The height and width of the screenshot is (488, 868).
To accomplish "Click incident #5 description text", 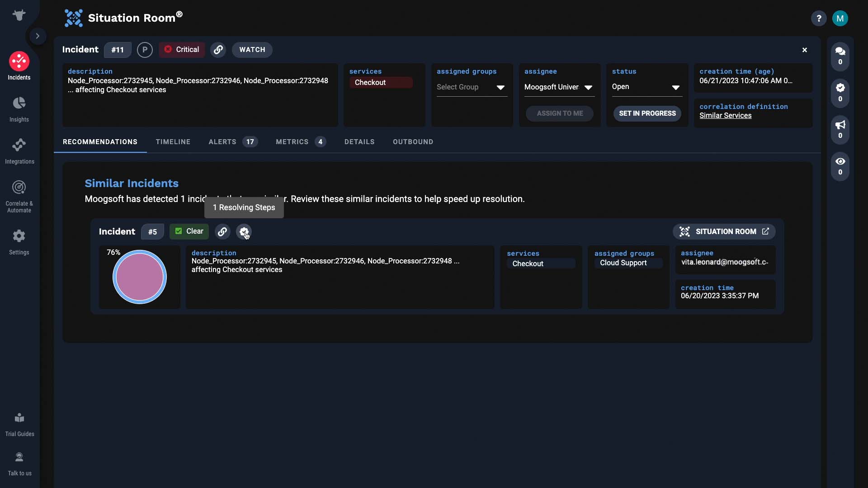I will (x=325, y=265).
